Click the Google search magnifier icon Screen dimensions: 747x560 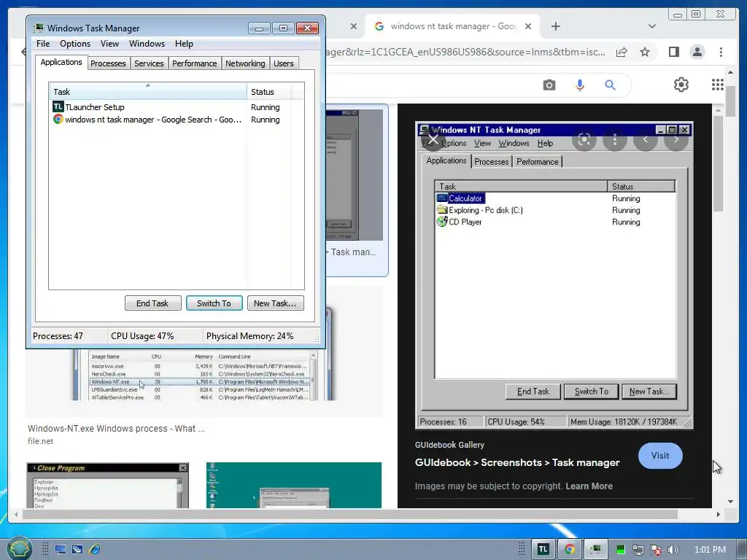[x=611, y=85]
